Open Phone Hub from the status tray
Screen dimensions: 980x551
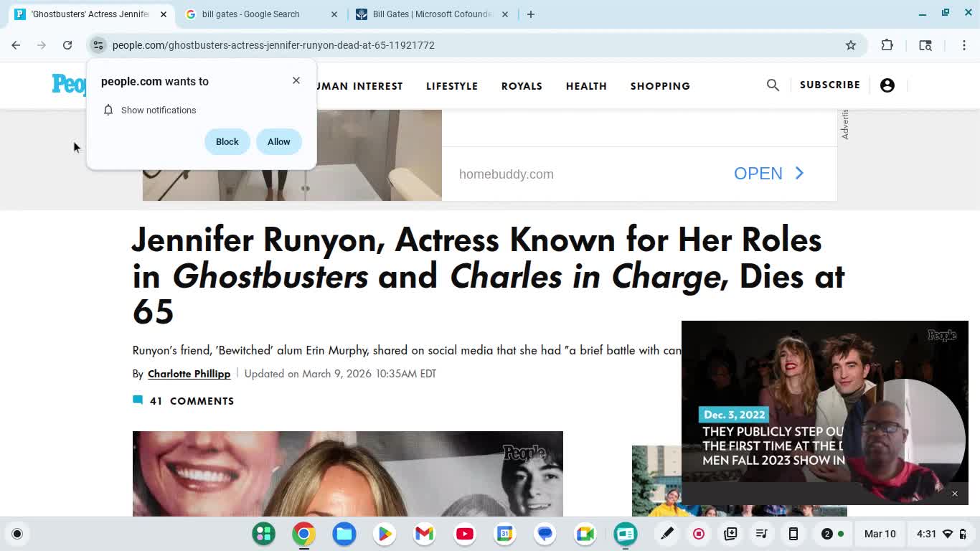(793, 534)
